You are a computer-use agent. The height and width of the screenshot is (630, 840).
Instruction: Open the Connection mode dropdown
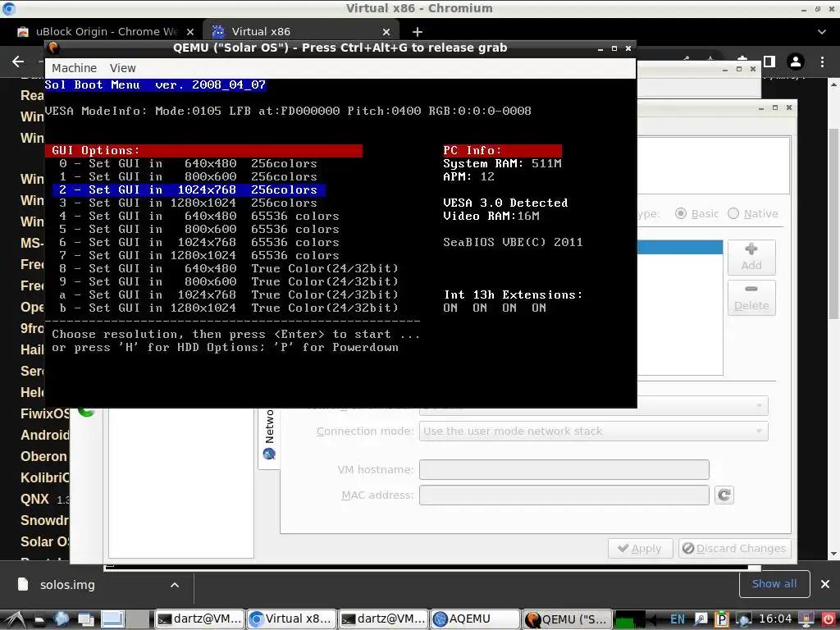(x=593, y=431)
